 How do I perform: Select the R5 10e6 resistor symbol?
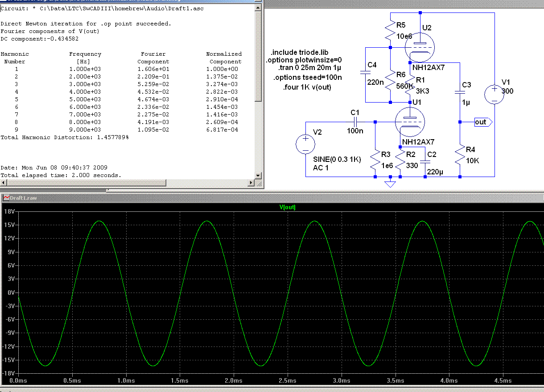coord(390,30)
